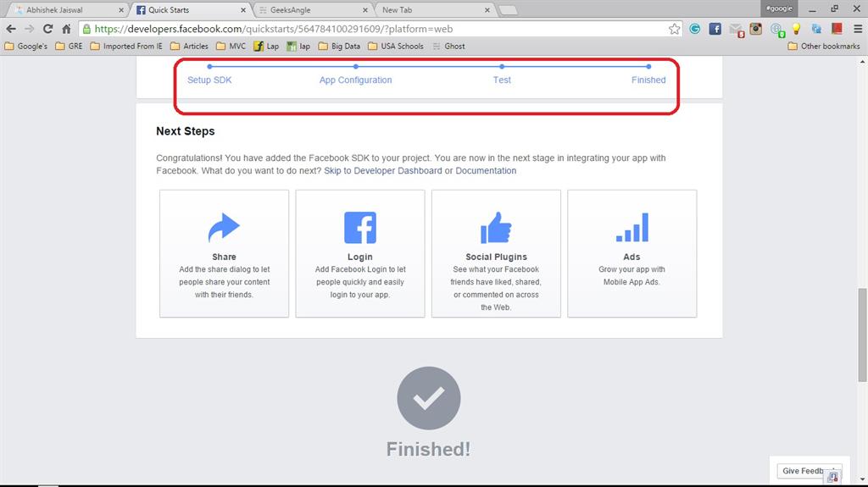Open the Articles bookmarks folder
The height and width of the screenshot is (487, 868).
(189, 46)
